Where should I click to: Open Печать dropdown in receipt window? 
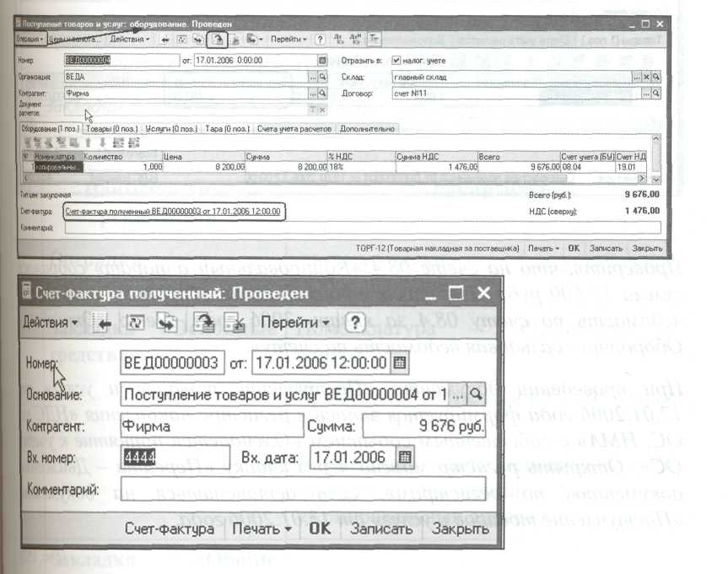[x=542, y=249]
